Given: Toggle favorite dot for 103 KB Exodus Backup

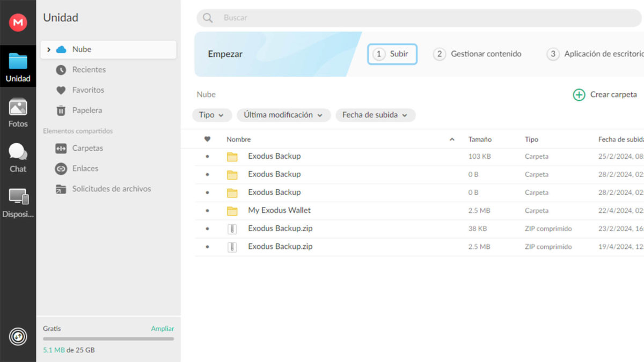Looking at the screenshot, I should pyautogui.click(x=207, y=157).
